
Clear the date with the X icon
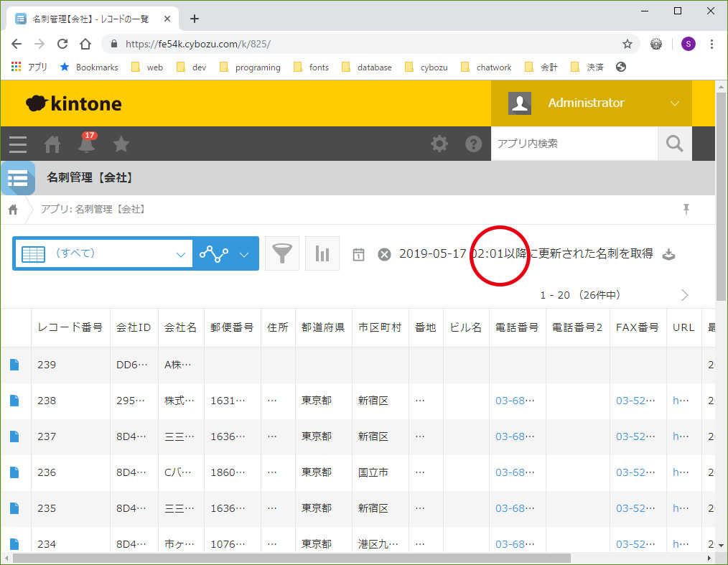384,254
